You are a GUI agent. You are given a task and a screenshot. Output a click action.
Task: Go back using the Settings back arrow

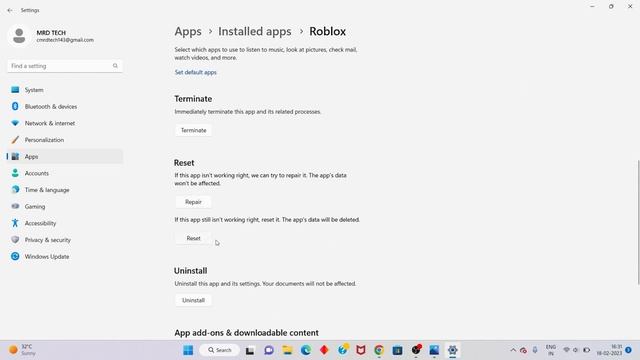pos(10,10)
